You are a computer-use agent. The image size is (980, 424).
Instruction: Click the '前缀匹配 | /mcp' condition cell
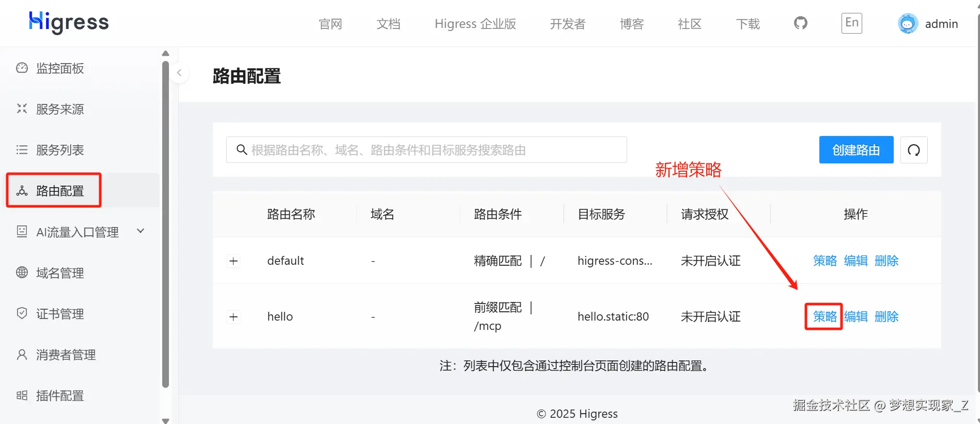[503, 316]
